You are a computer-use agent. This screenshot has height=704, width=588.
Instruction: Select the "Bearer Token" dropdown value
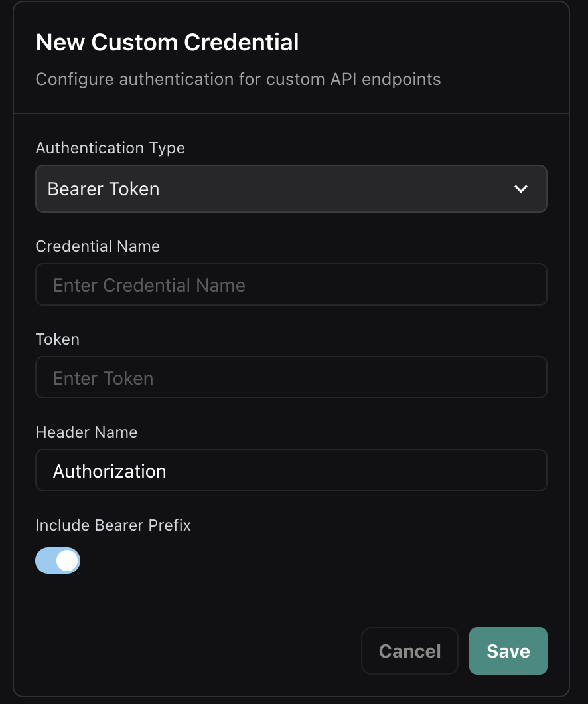[103, 189]
